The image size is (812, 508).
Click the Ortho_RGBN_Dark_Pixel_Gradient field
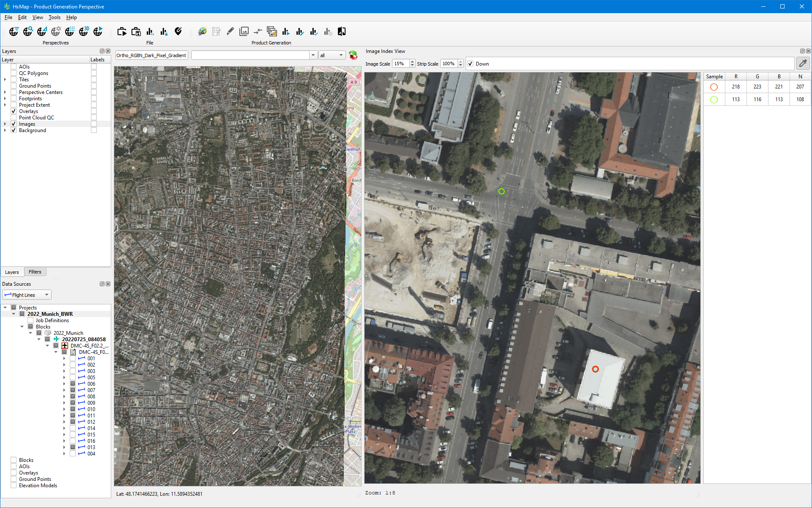point(151,55)
